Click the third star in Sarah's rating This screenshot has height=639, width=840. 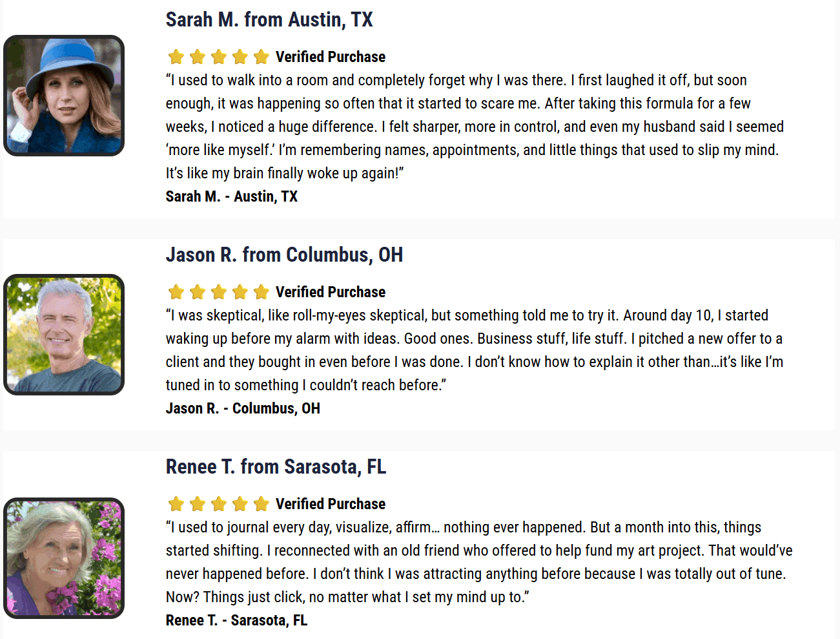click(219, 57)
